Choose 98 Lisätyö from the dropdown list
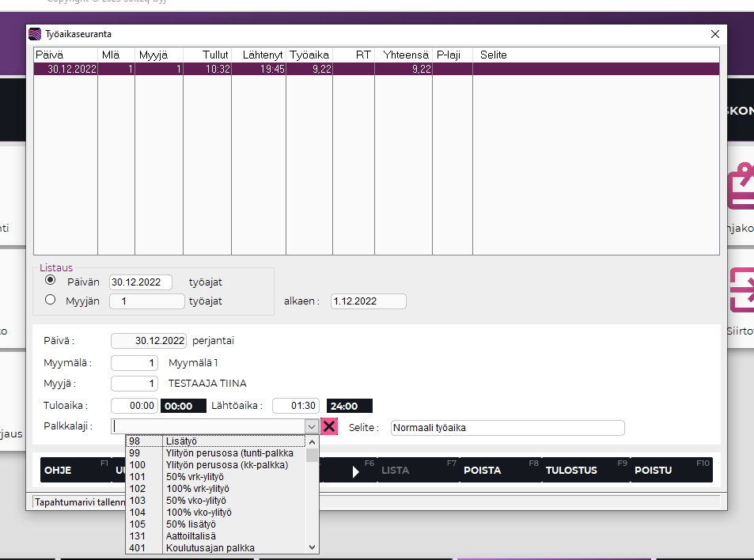This screenshot has height=560, width=754. [x=215, y=441]
